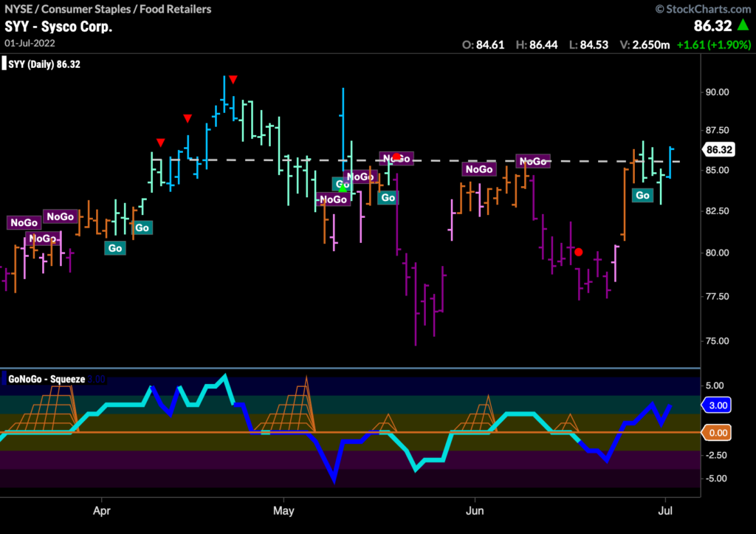
Task: Click the orange squeeze grid just before June
Action: coord(475,414)
